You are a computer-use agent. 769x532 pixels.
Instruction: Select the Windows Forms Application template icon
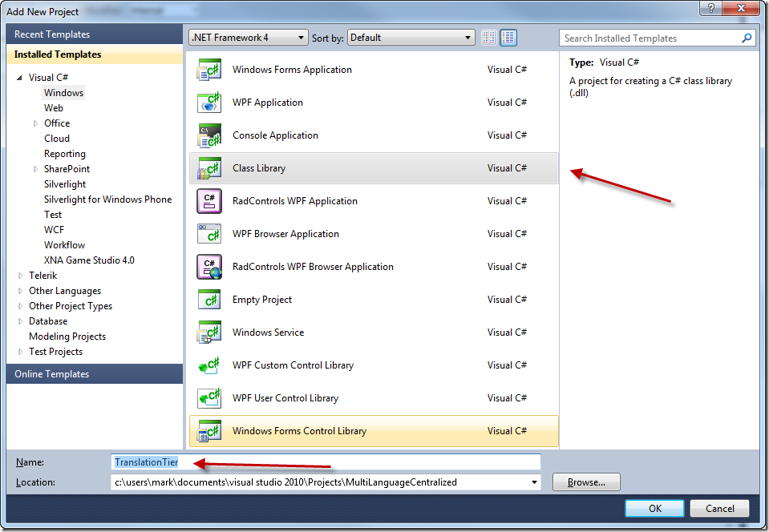pos(209,70)
